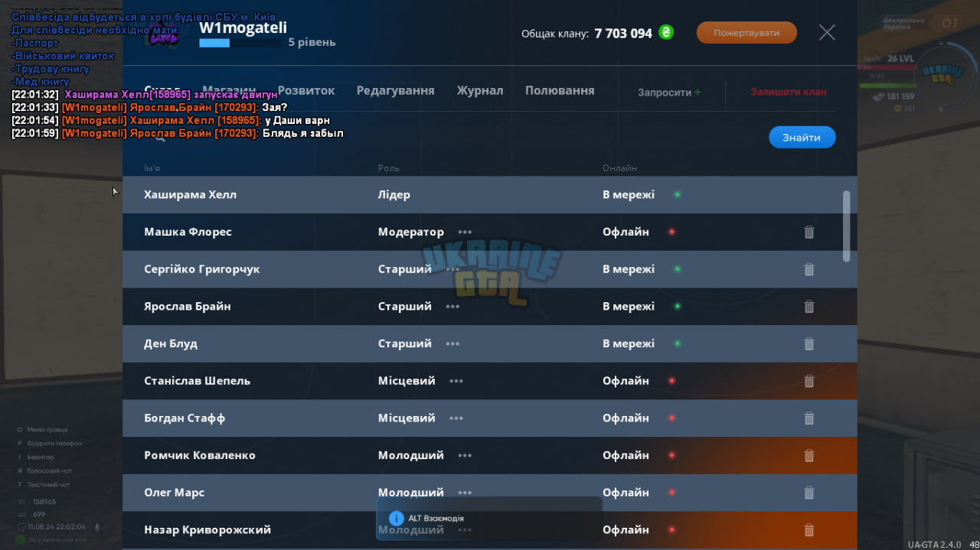980x550 pixels.
Task: Click the name Ярослав Брайн in list
Action: (x=188, y=307)
